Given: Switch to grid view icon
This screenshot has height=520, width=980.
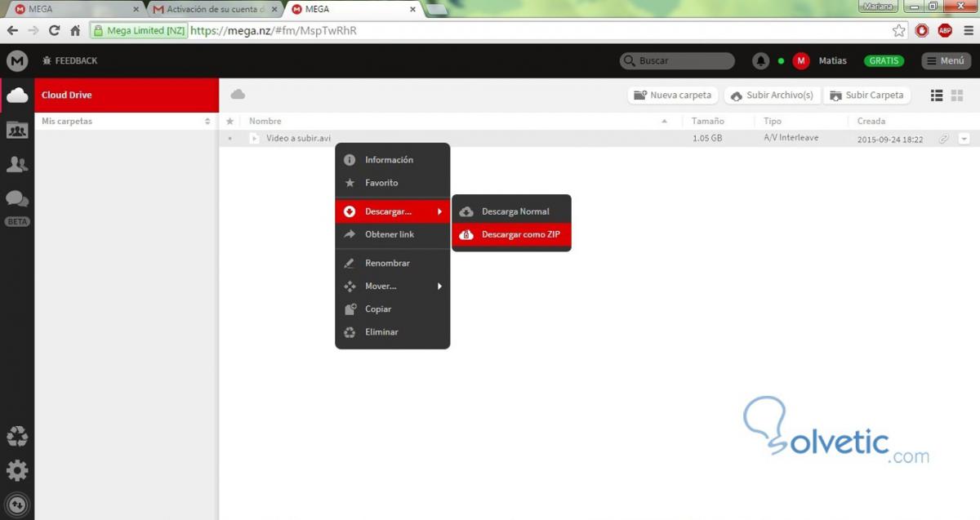Looking at the screenshot, I should (957, 96).
